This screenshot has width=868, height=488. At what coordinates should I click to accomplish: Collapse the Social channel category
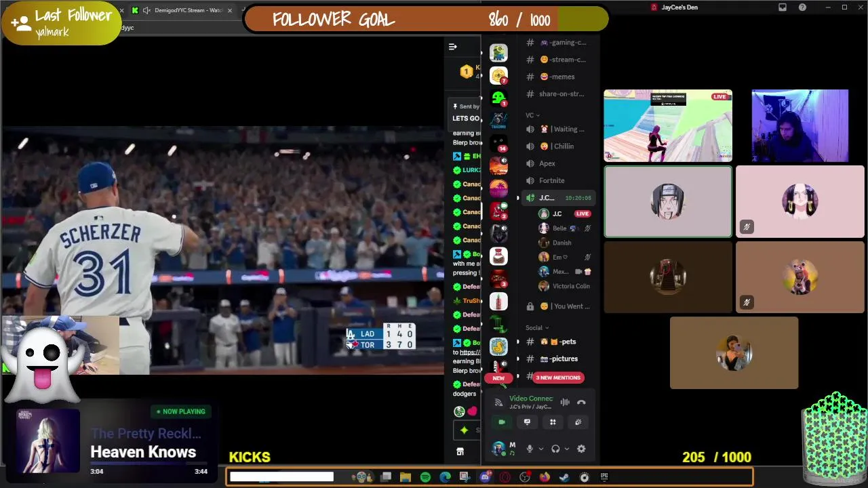(x=537, y=328)
